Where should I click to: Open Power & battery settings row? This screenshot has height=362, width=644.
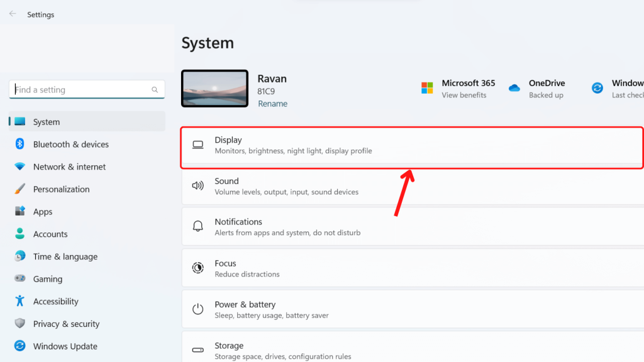click(413, 309)
